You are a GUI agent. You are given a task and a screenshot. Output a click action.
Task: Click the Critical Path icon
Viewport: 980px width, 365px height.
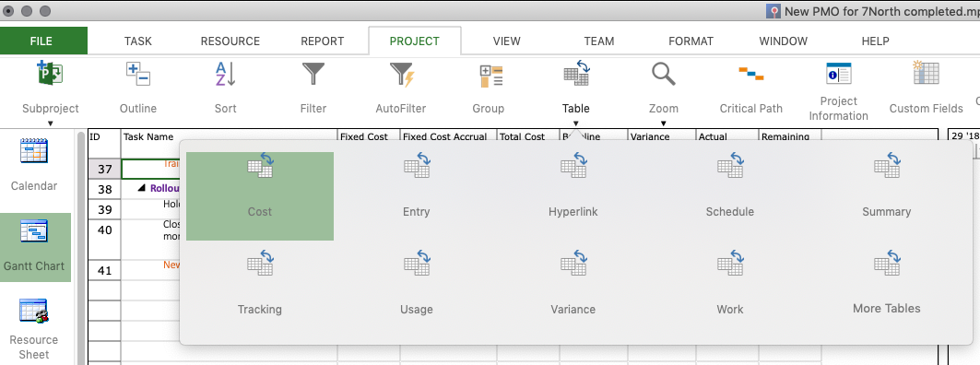coord(750,74)
